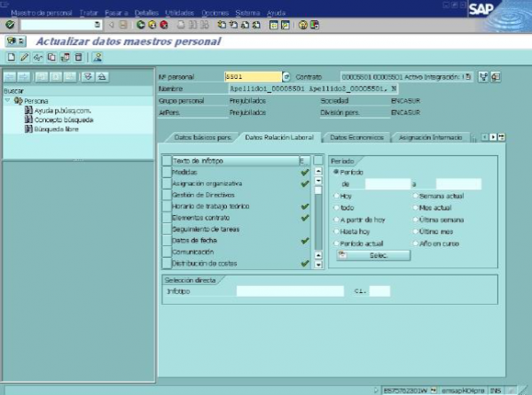Select the Período radio button
Screen dimensions: 532x395
pyautogui.click(x=336, y=172)
